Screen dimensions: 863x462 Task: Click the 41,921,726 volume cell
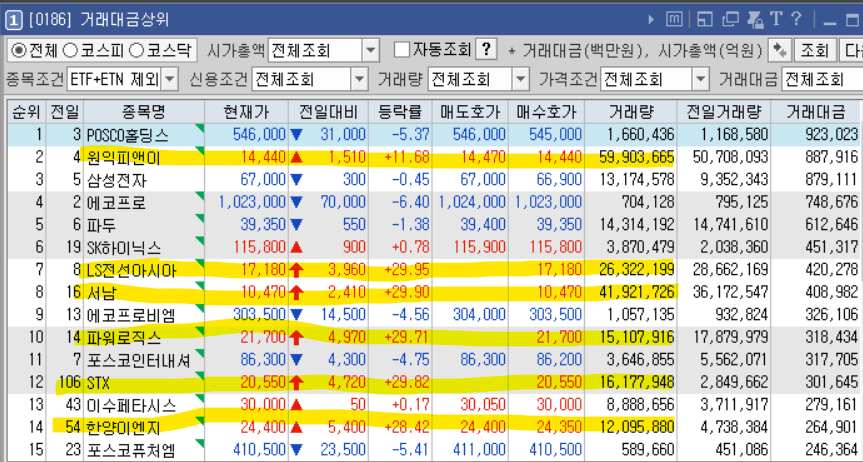pos(636,292)
